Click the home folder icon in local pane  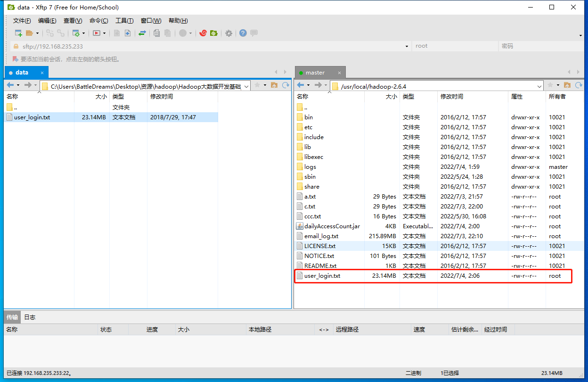274,85
